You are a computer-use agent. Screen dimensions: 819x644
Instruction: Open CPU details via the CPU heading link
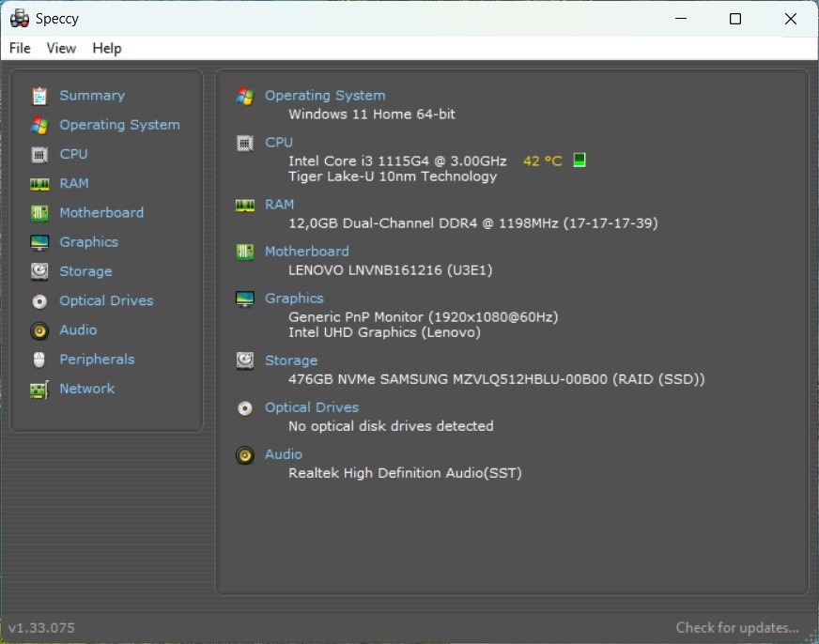278,142
